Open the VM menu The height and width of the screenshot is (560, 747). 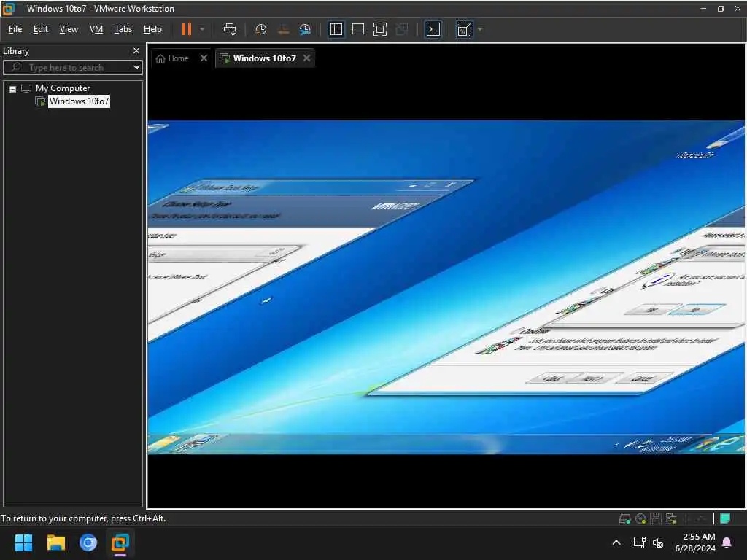pyautogui.click(x=96, y=29)
